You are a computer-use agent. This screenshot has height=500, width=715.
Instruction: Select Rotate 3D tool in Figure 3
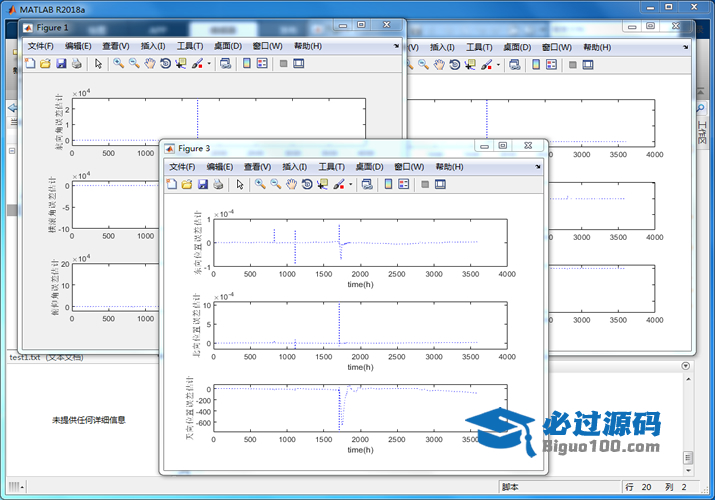pyautogui.click(x=306, y=184)
